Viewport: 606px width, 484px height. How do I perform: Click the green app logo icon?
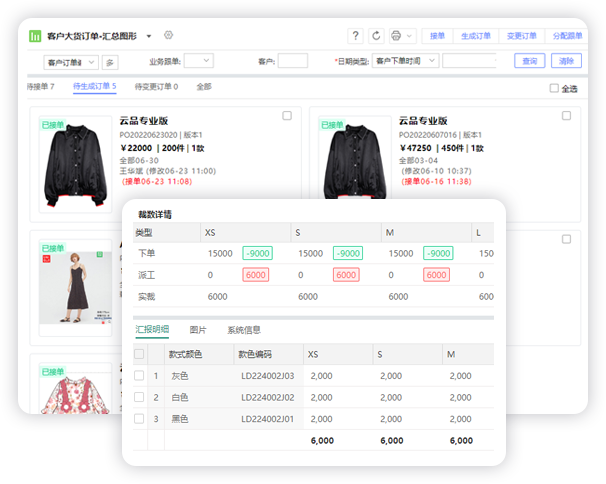coord(35,36)
